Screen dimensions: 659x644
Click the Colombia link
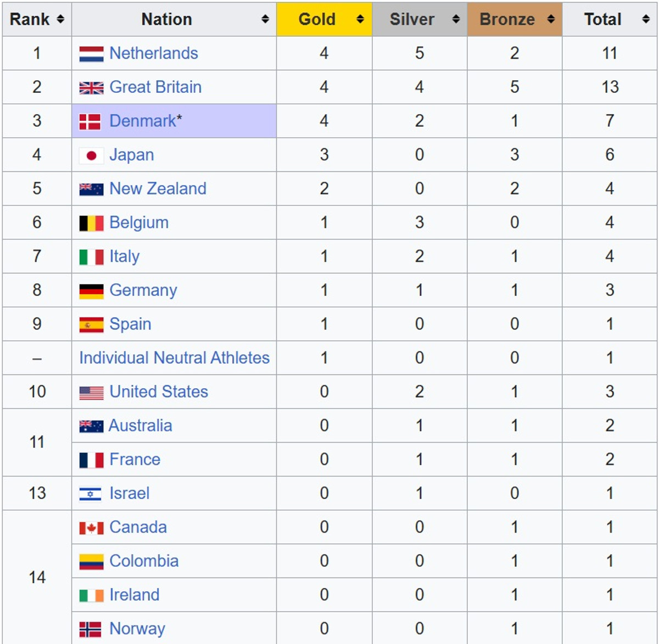pyautogui.click(x=144, y=561)
